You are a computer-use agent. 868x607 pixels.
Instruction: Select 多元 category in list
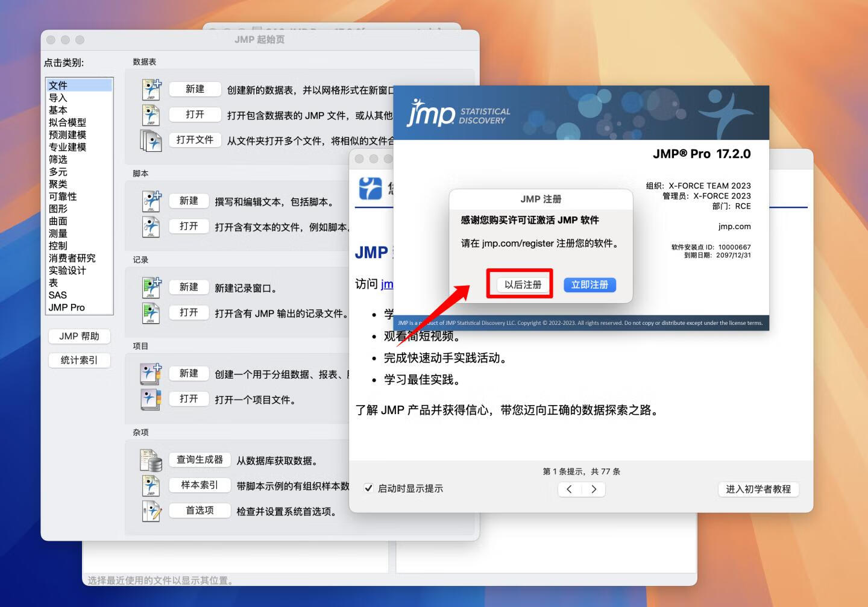pyautogui.click(x=79, y=172)
